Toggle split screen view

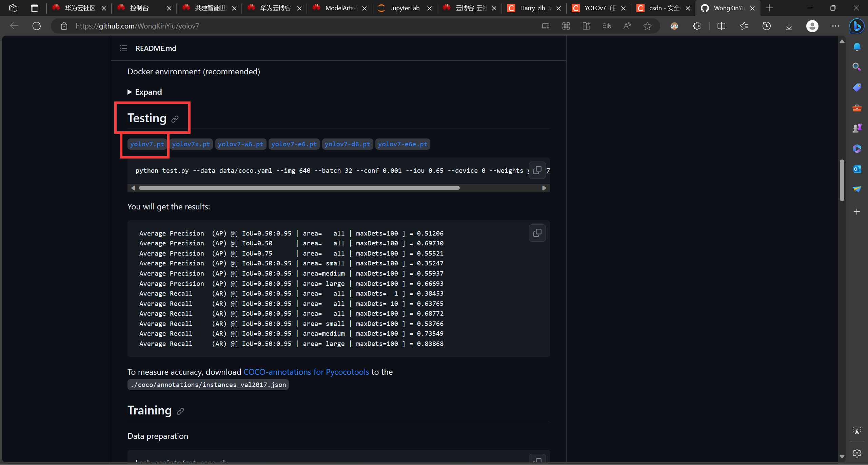point(721,26)
